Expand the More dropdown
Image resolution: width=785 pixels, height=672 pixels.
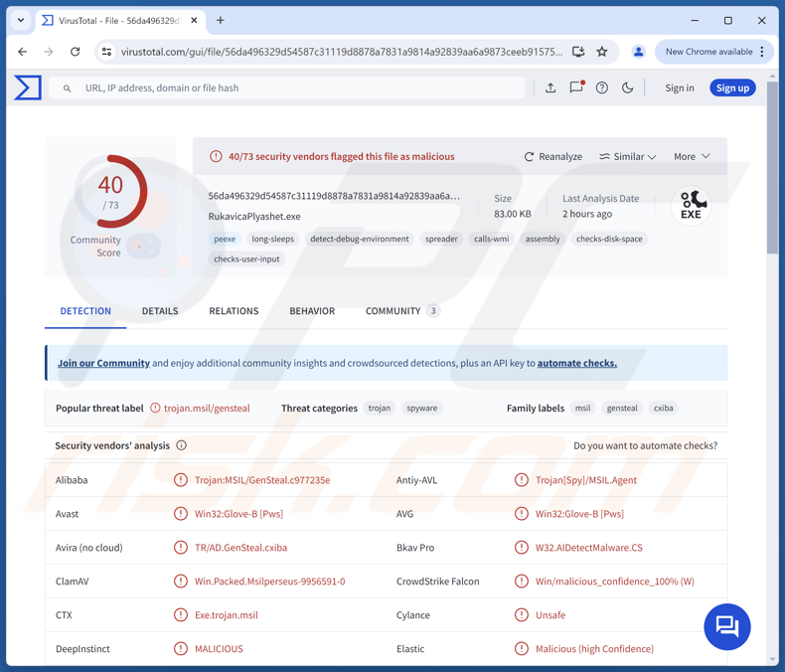pos(692,156)
